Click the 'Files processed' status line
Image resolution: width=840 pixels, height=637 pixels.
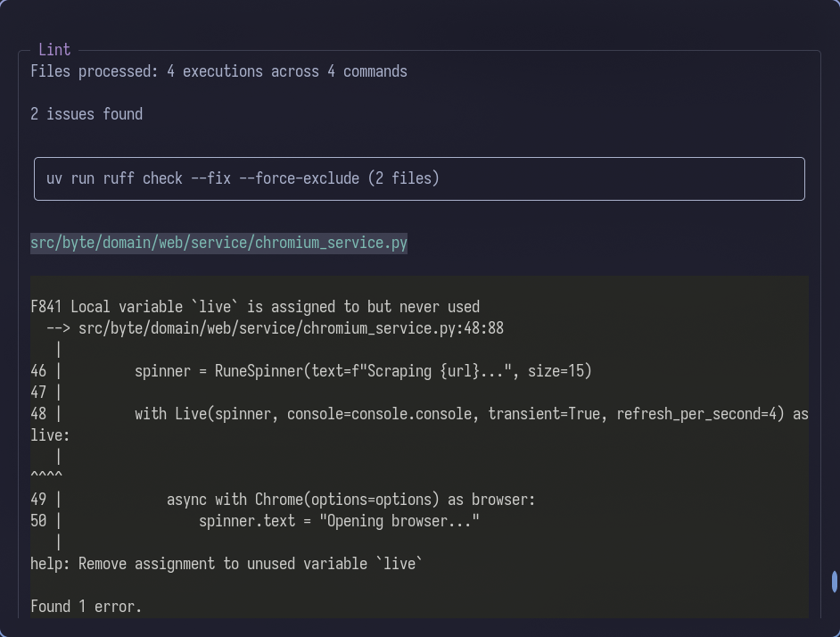[x=218, y=70]
